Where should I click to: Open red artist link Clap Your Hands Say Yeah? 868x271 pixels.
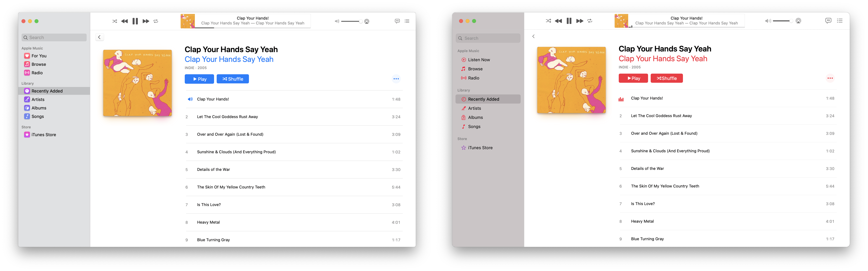click(663, 59)
